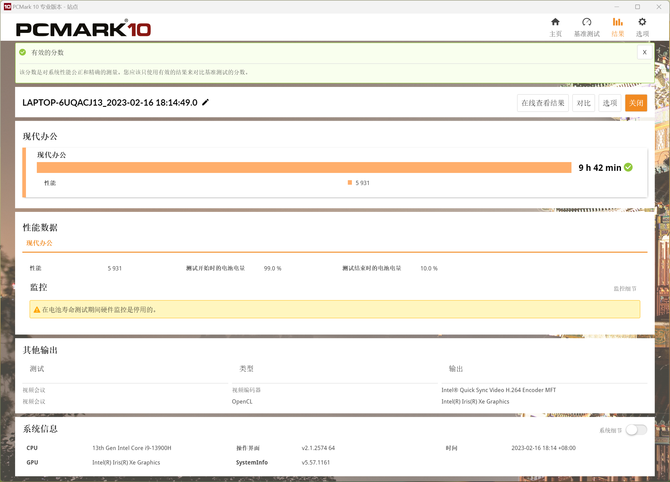
Task: Minimize the PCMark 10 window
Action: click(617, 6)
